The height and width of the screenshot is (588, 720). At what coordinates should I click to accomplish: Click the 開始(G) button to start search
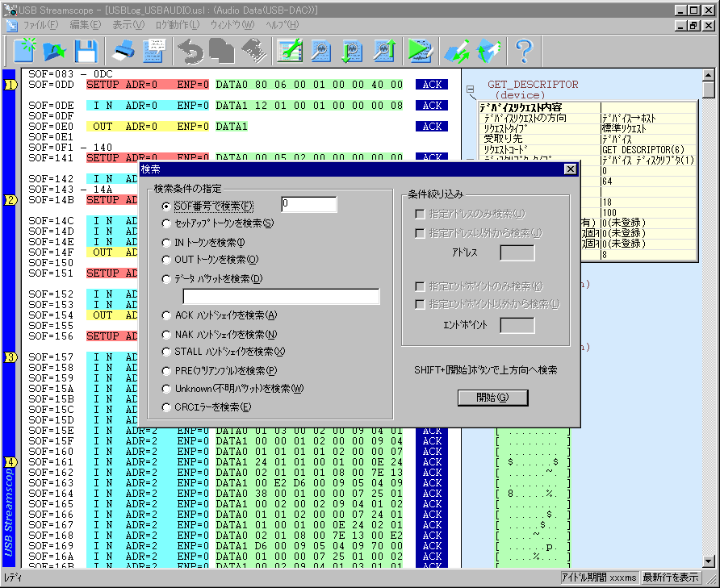coord(492,398)
